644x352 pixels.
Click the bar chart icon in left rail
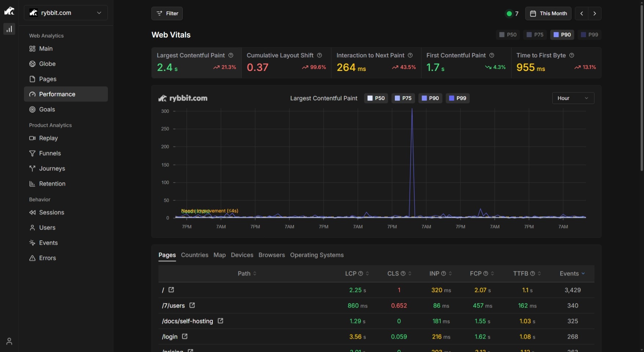point(9,29)
